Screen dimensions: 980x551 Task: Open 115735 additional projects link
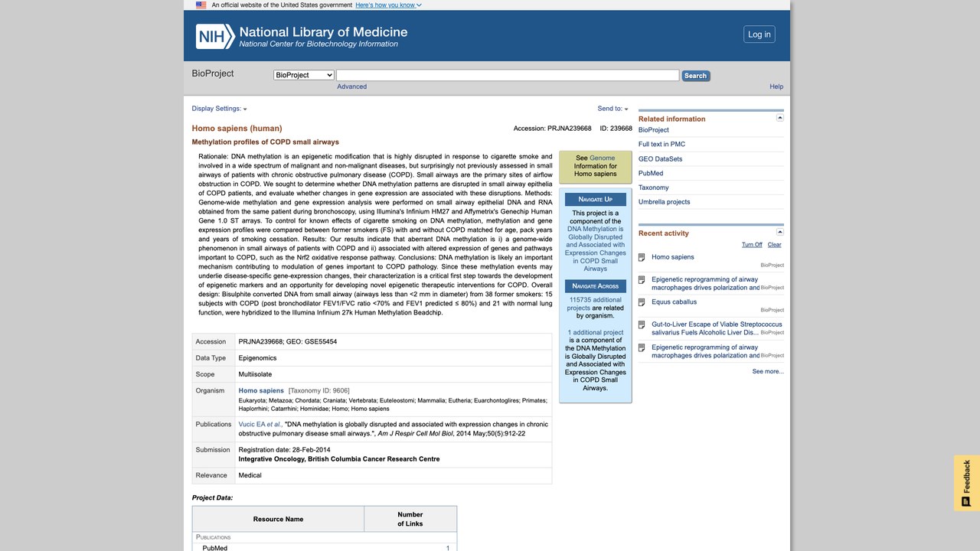click(595, 304)
